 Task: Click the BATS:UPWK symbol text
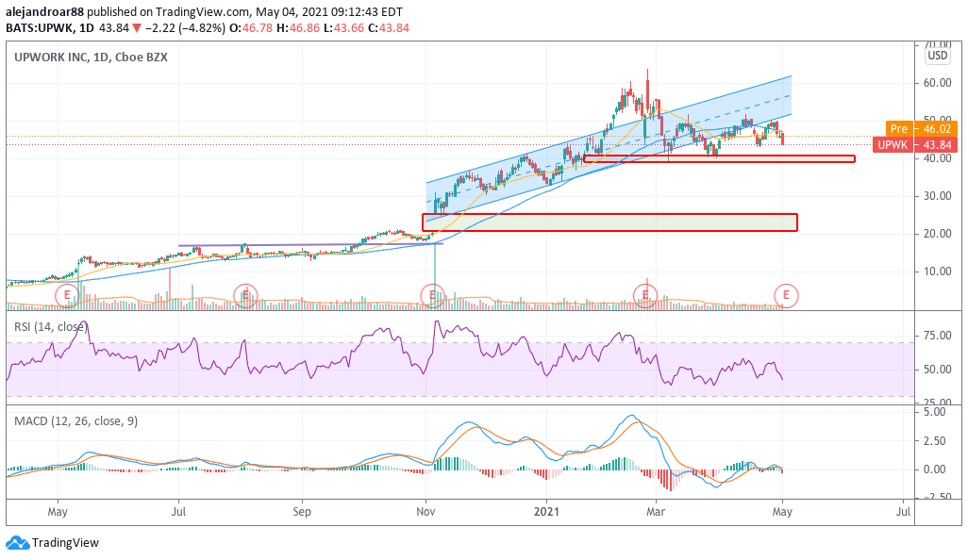[x=40, y=27]
